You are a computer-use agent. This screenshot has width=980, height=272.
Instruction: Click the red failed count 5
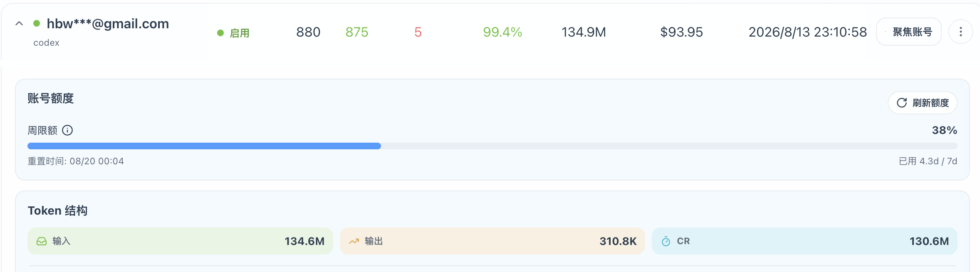(418, 32)
